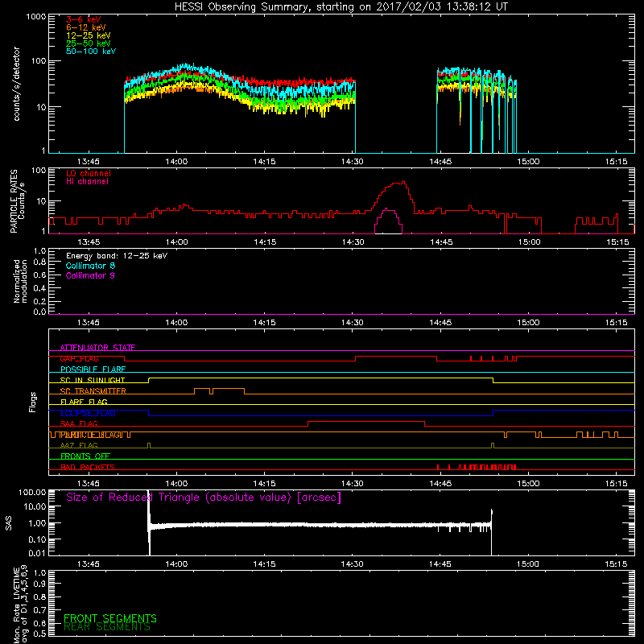The image size is (644, 644).
Task: Pick the cyan 50-100 keV legend label
Action: (91, 52)
